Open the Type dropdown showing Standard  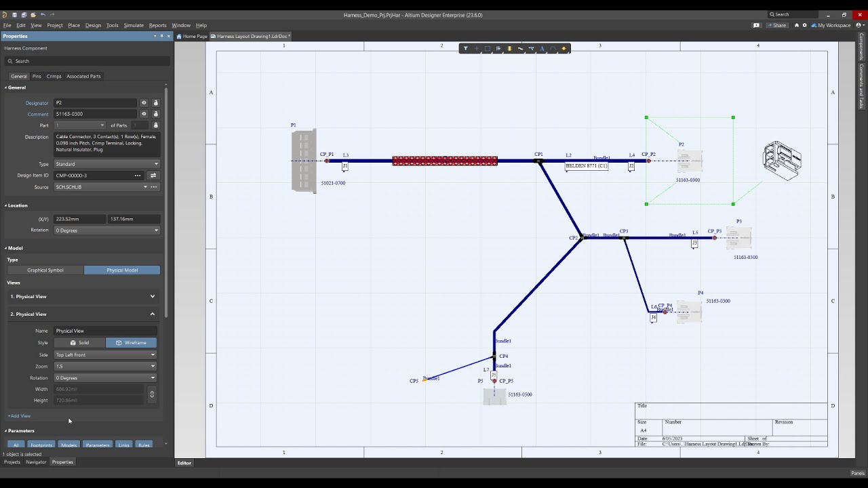106,164
